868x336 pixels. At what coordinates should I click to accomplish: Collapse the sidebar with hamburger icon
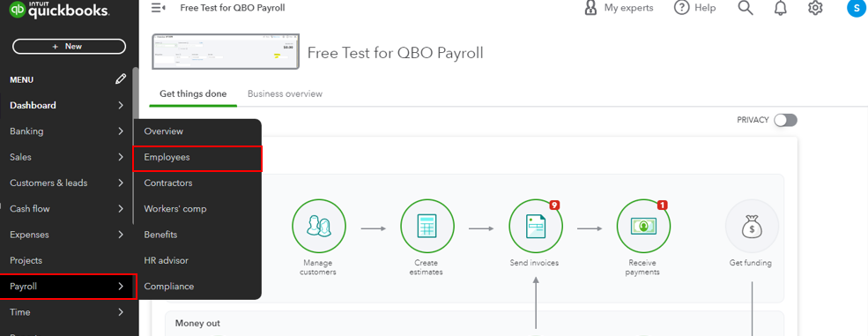point(159,8)
